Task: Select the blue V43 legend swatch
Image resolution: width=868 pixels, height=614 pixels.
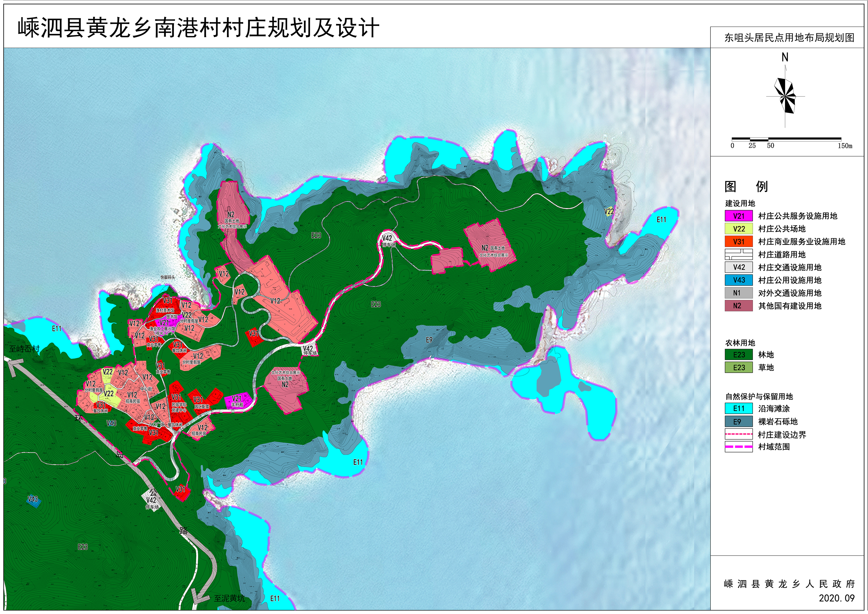Action: pos(739,280)
